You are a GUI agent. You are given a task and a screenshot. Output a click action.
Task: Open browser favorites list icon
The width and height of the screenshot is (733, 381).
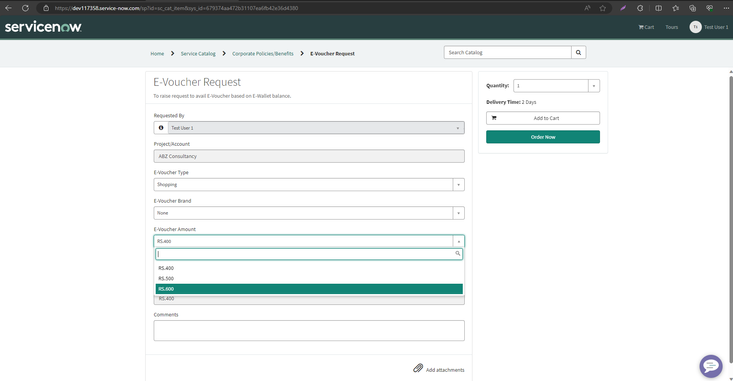point(676,8)
